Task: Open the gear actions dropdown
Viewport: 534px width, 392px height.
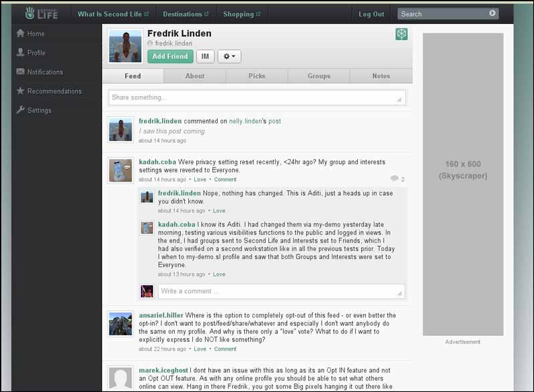Action: point(229,57)
